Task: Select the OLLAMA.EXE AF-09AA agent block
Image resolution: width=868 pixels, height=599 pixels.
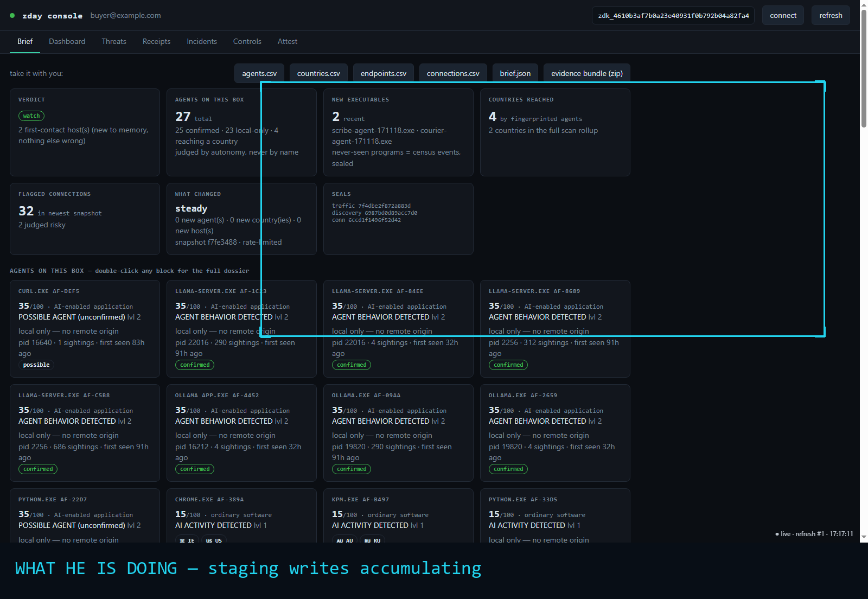Action: click(x=398, y=433)
